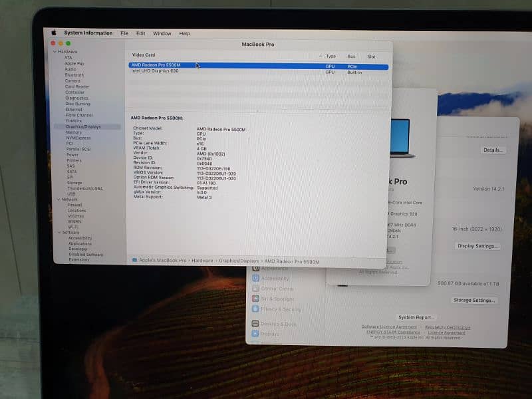The width and height of the screenshot is (532, 399).
Task: Open Siri & Spotlight settings icon
Action: (256, 299)
